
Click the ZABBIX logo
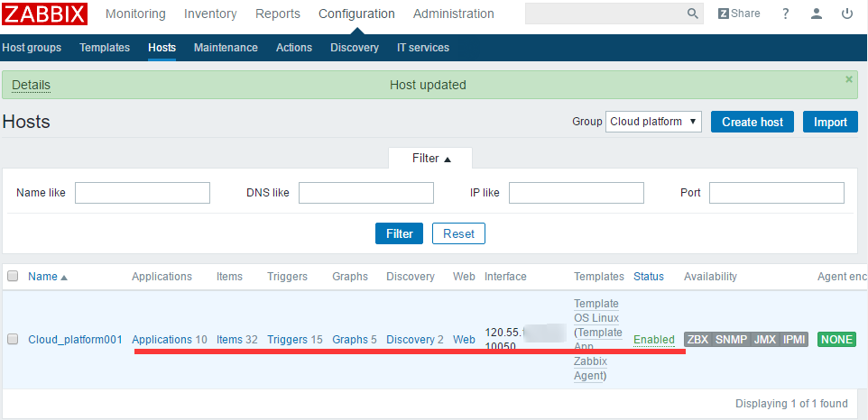(x=44, y=14)
